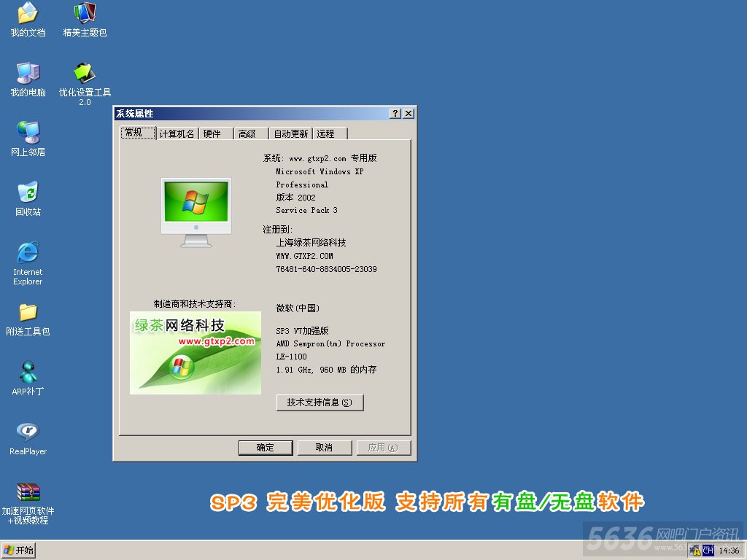This screenshot has width=747, height=560.
Task: Select the 优化设置工具 2.0 icon
Action: tap(85, 84)
